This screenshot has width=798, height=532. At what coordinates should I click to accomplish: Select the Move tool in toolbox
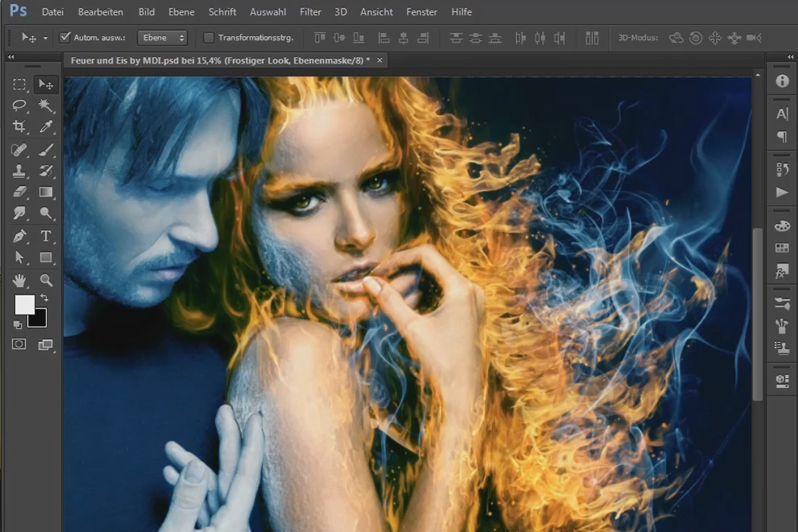point(46,84)
